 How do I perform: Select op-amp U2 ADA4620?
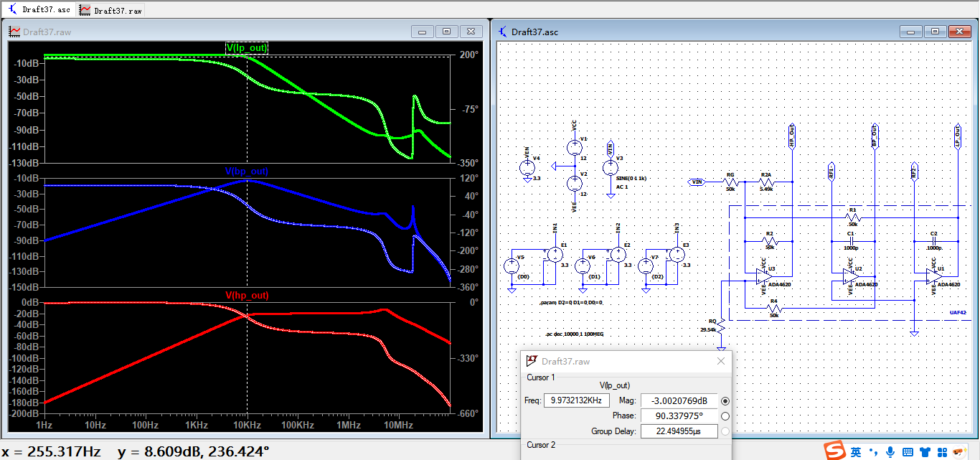coord(852,276)
